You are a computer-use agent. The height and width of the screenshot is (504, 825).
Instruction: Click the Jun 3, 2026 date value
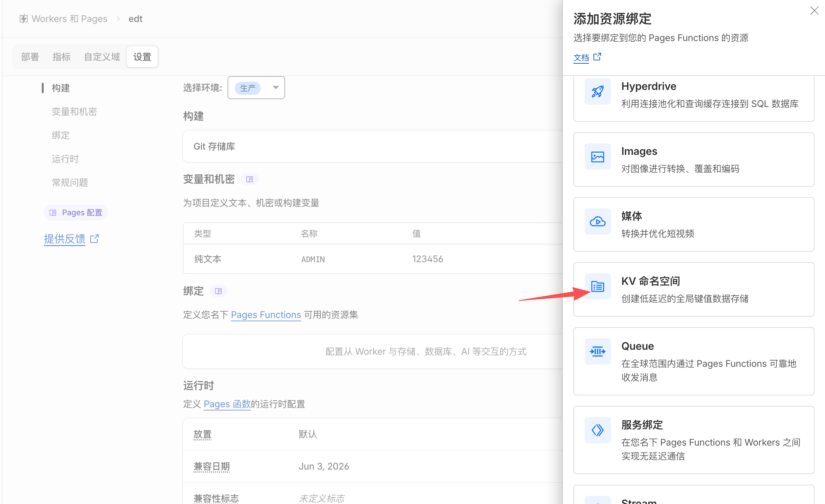[x=324, y=466]
